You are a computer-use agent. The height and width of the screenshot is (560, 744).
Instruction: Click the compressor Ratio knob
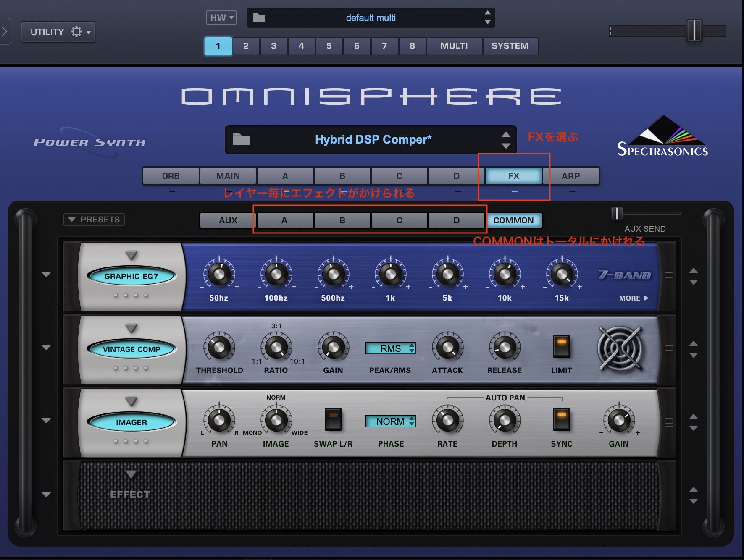tap(276, 347)
